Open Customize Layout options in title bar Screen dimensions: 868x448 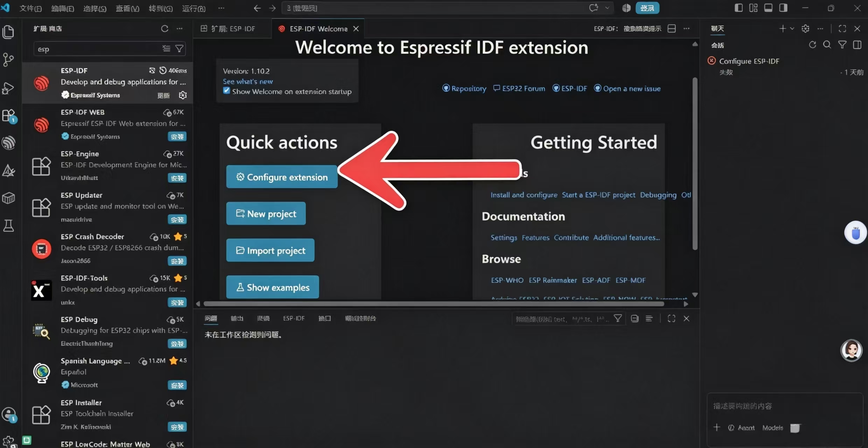pos(753,8)
